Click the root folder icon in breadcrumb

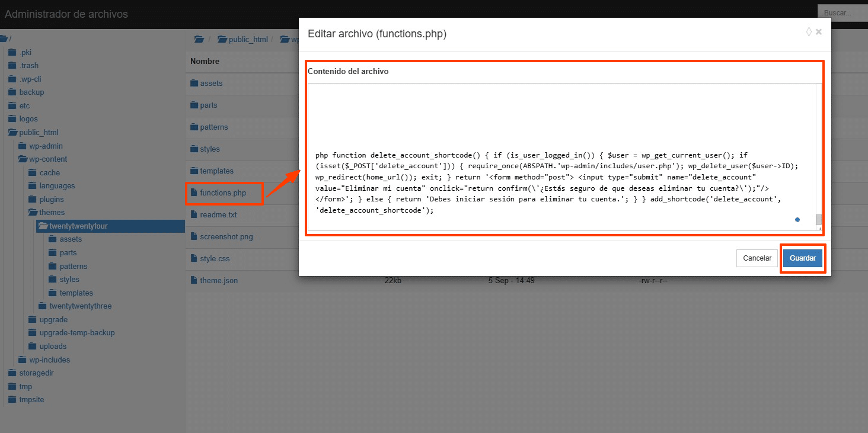(199, 40)
